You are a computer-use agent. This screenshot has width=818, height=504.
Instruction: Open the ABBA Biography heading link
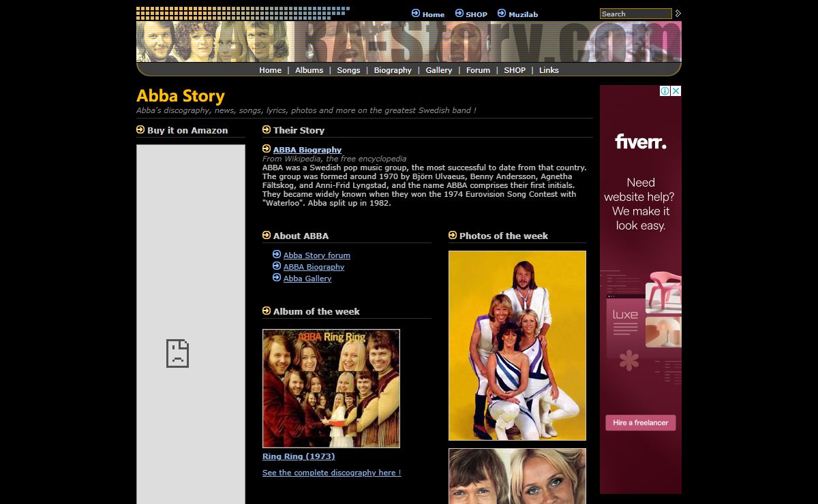307,150
